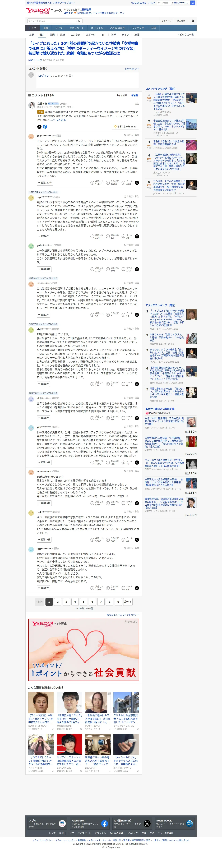Click the keyword search magnifier icon
222x868 pixels.
click(x=80, y=21)
